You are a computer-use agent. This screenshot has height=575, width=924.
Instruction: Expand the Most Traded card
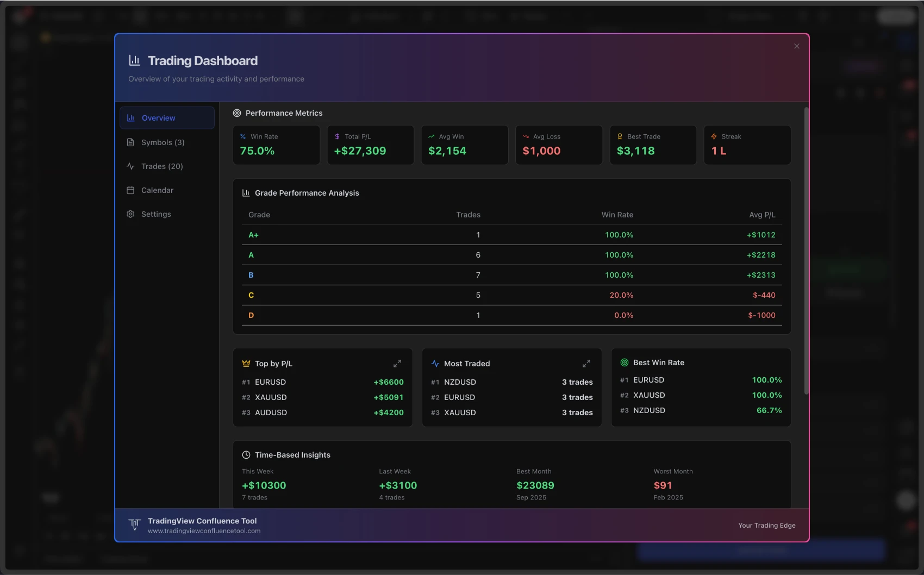coord(586,364)
